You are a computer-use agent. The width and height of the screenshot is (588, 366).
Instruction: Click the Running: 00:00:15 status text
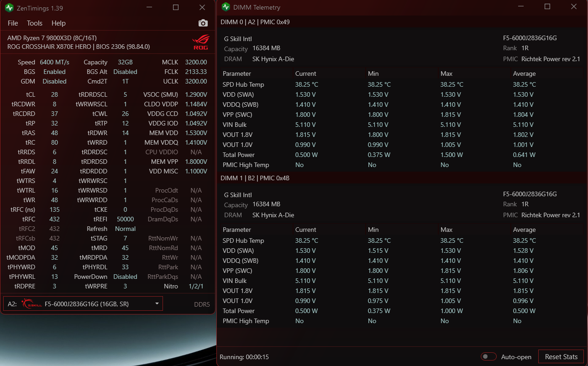[x=244, y=357]
